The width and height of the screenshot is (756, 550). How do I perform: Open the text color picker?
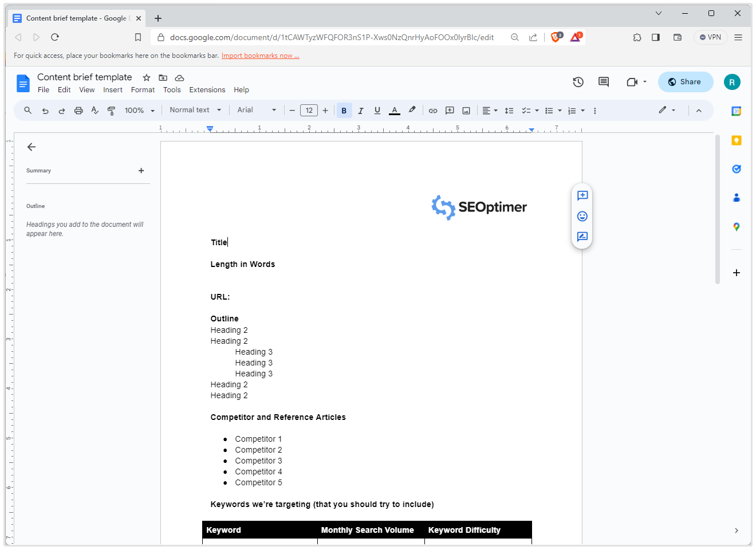pos(394,110)
